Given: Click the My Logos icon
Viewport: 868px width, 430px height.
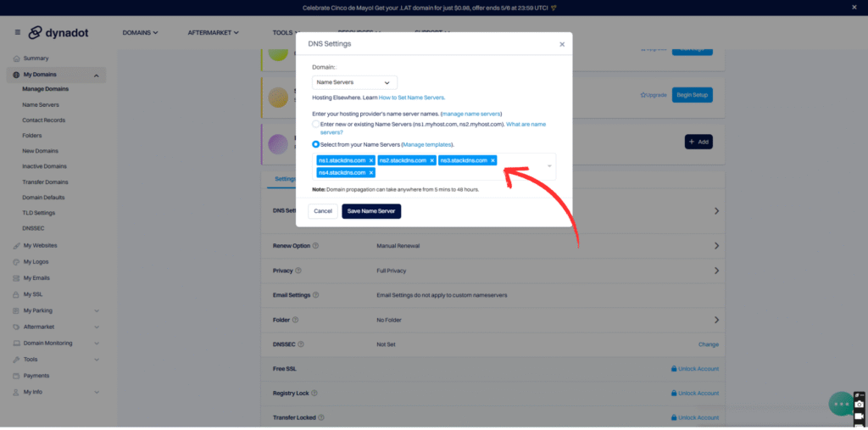Looking at the screenshot, I should click(x=16, y=261).
